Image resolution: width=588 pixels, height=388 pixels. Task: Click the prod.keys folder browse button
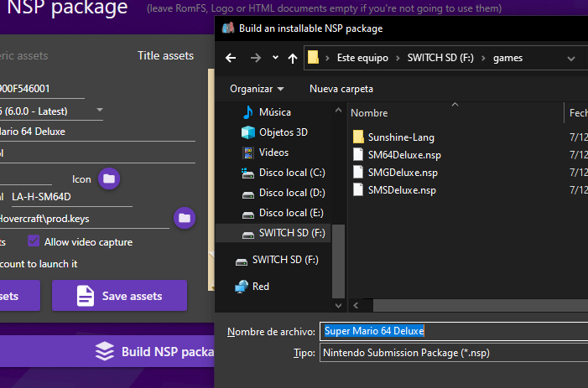click(x=185, y=218)
